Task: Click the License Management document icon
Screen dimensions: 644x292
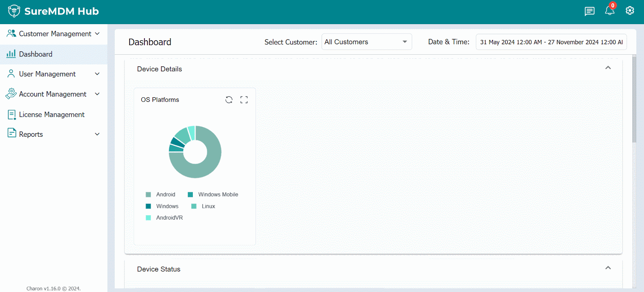Action: (12, 115)
